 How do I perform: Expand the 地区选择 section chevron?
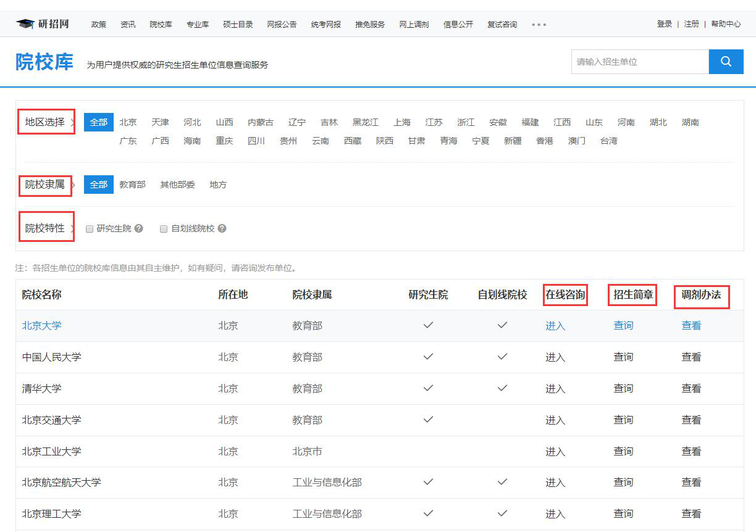pyautogui.click(x=73, y=122)
